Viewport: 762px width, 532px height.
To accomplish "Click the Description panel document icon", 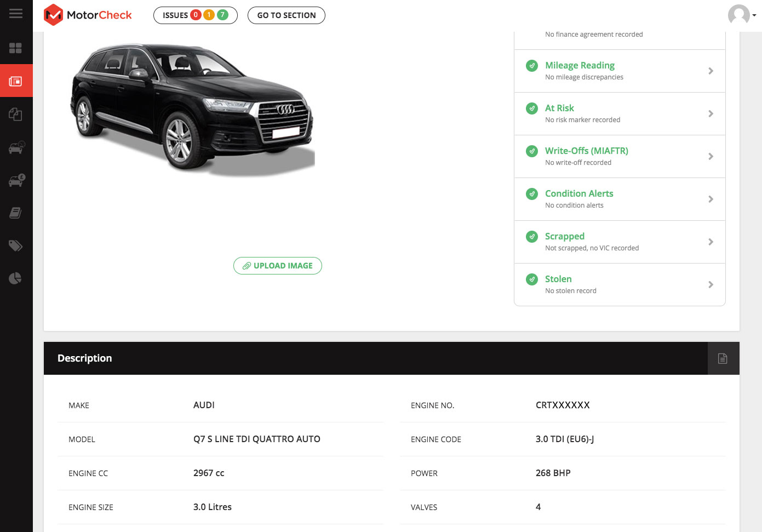I will coord(723,358).
